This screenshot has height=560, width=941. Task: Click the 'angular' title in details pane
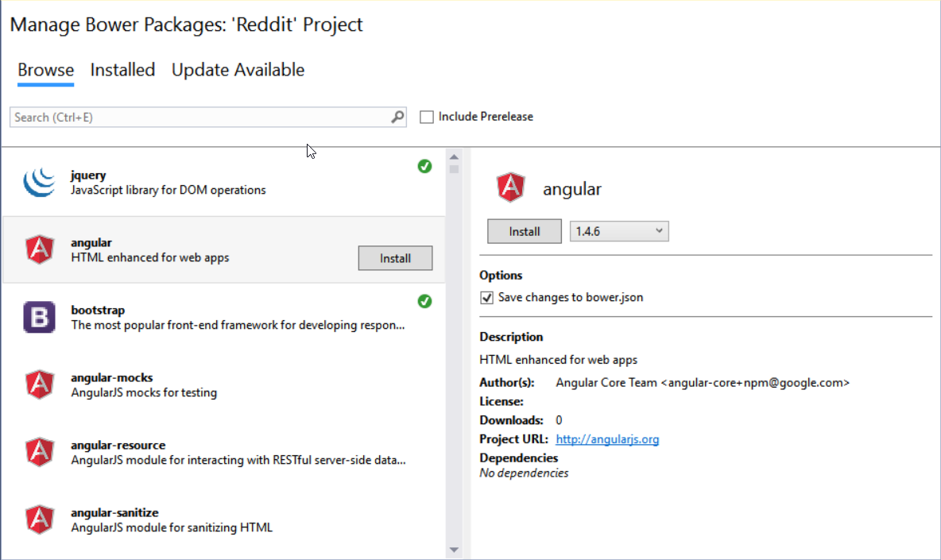point(572,189)
